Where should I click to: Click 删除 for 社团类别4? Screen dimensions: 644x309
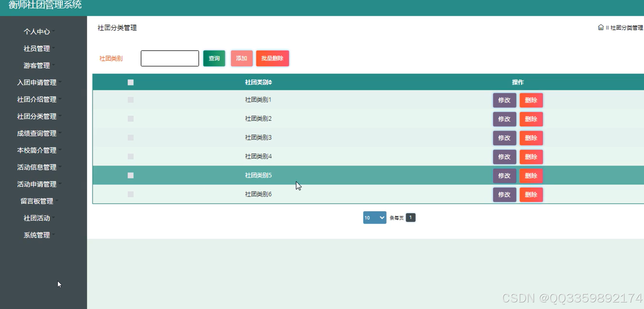click(531, 157)
